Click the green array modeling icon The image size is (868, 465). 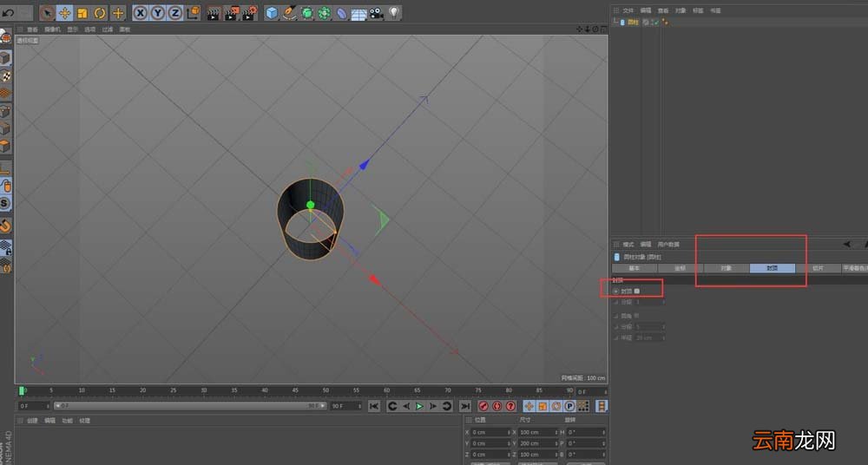325,13
